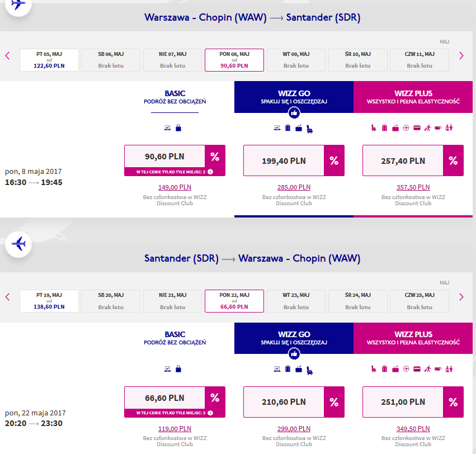Show later return dates with right arrow
This screenshot has height=454, width=476.
pyautogui.click(x=461, y=297)
